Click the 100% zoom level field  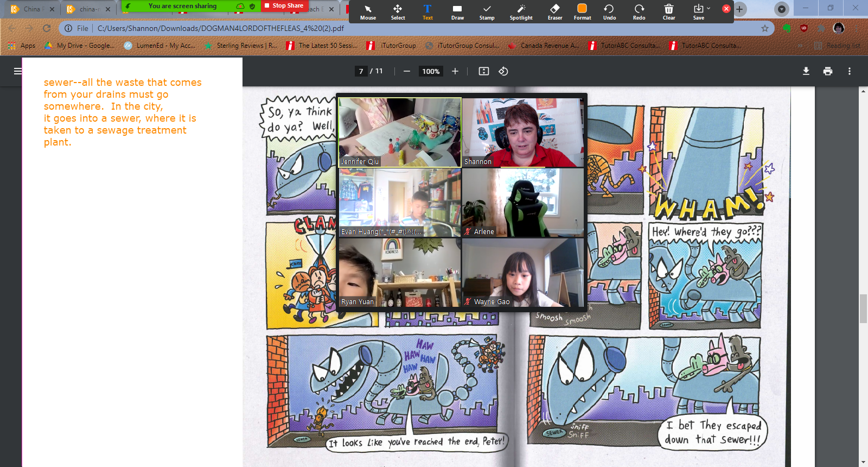pos(431,71)
